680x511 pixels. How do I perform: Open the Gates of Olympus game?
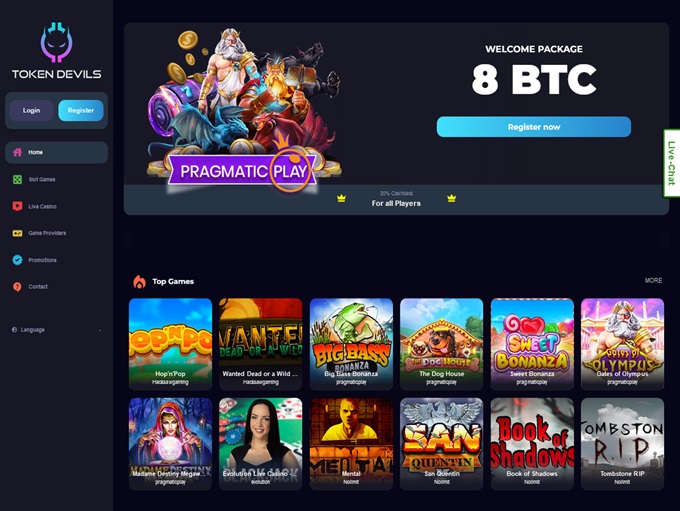(622, 344)
